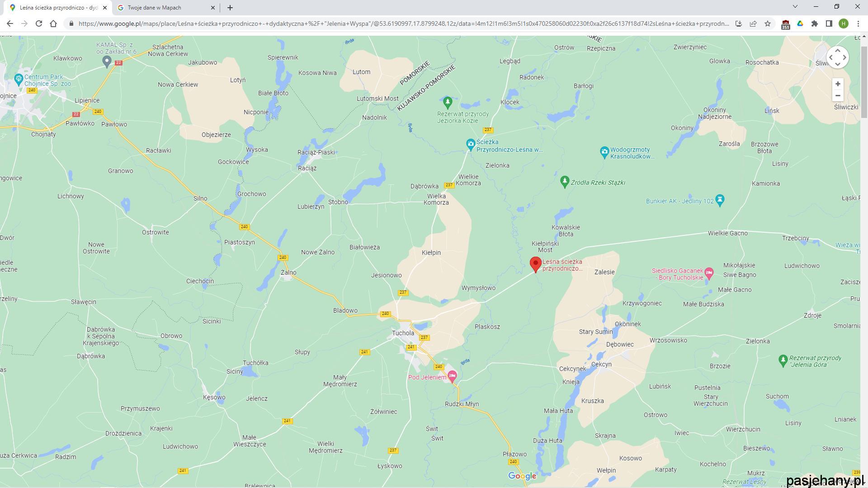Open the profile avatar H

pos(844,23)
